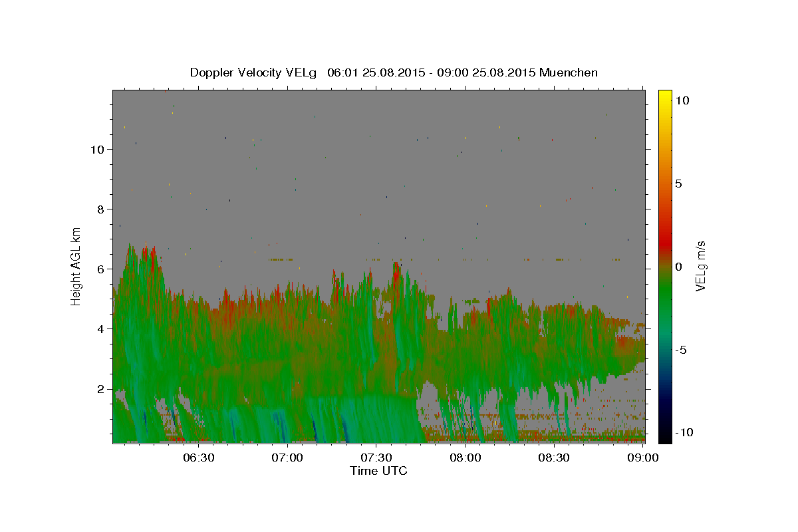Click the colorbar value -5 label
Image resolution: width=798 pixels, height=532 pixels.
(x=681, y=350)
